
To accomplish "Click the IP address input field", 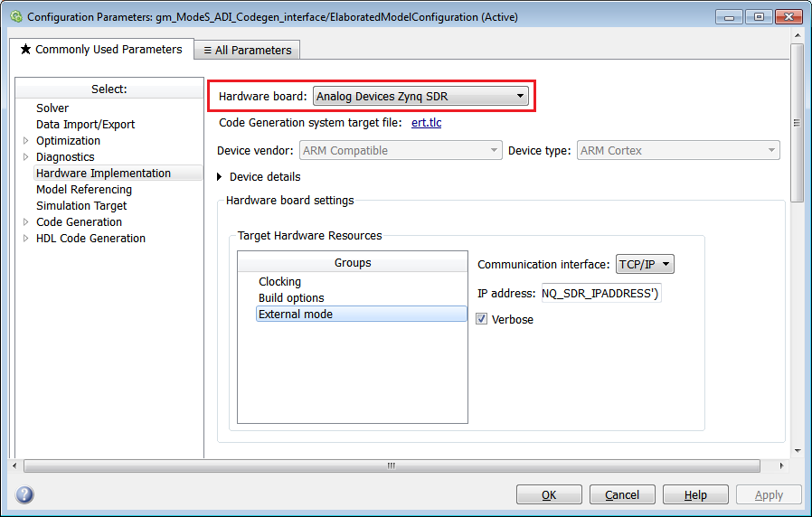I will (x=601, y=294).
